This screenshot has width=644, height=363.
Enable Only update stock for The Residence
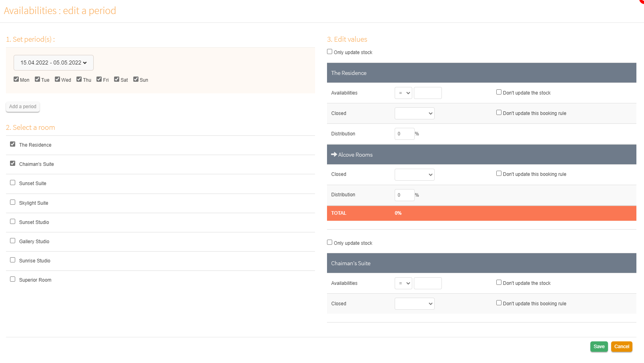pos(330,52)
